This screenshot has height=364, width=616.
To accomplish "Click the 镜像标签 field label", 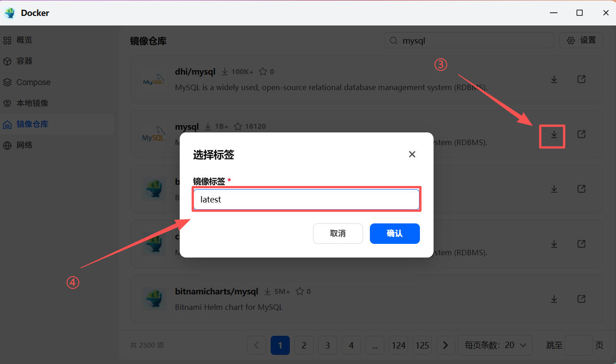I will click(x=209, y=182).
